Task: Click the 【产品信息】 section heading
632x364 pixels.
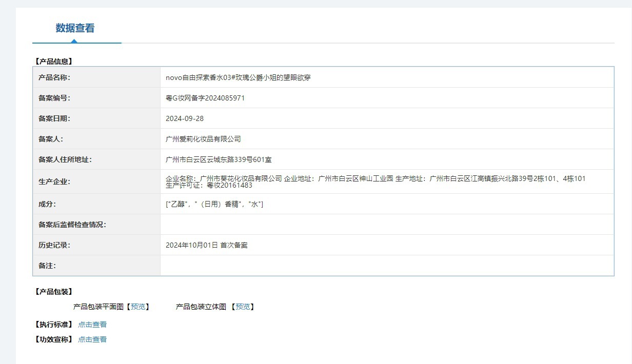Action: (x=53, y=61)
